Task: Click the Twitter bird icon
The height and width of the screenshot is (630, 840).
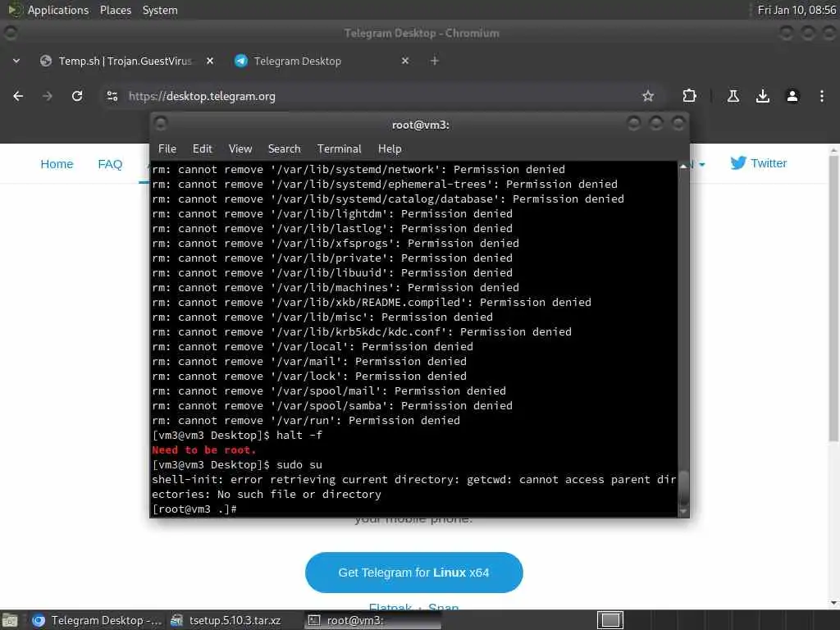Action: click(738, 163)
